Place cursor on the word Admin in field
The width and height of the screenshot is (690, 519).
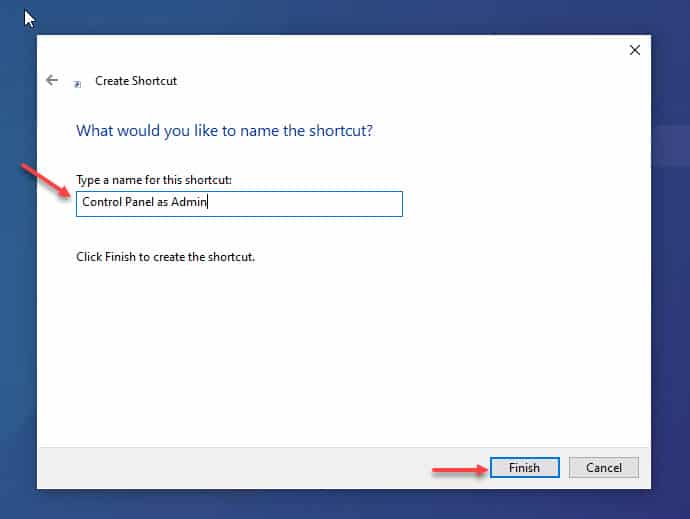(x=189, y=202)
